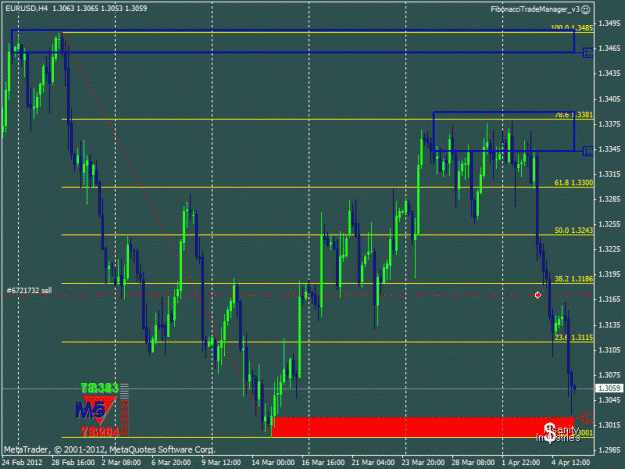This screenshot has height=469, width=625.
Task: Click the green 78.383 value
Action: click(x=100, y=388)
